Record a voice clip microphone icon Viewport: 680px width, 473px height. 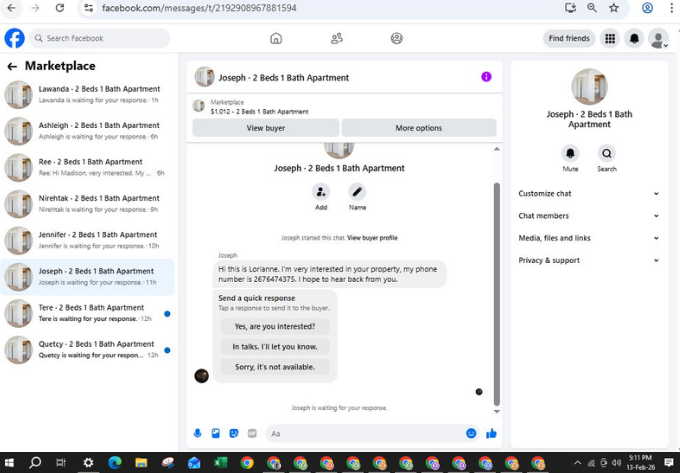pos(197,433)
